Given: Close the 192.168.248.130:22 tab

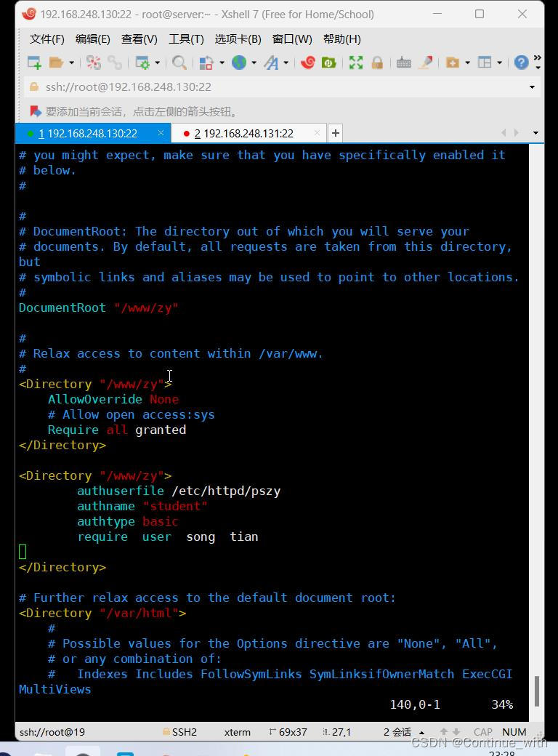Looking at the screenshot, I should tap(161, 132).
